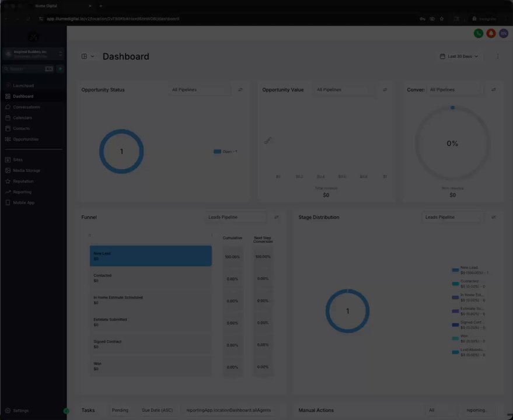Click the green plus quick-add button
The image size is (513, 420).
[60, 69]
